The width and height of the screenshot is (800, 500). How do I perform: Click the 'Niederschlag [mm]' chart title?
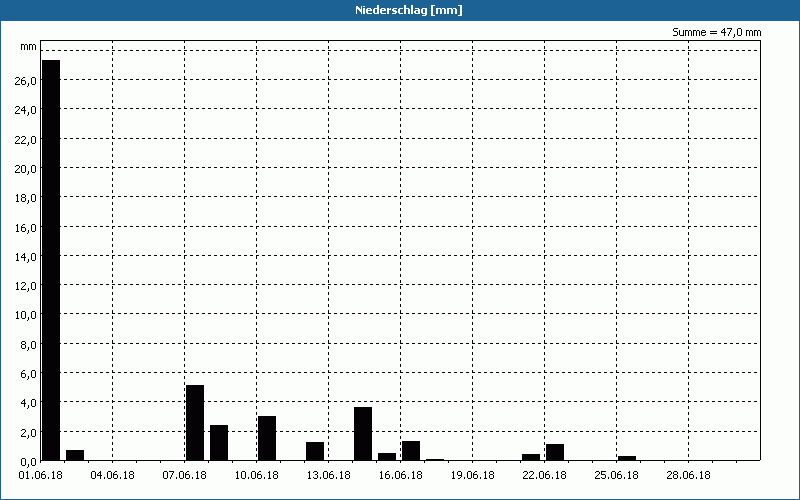tap(409, 10)
